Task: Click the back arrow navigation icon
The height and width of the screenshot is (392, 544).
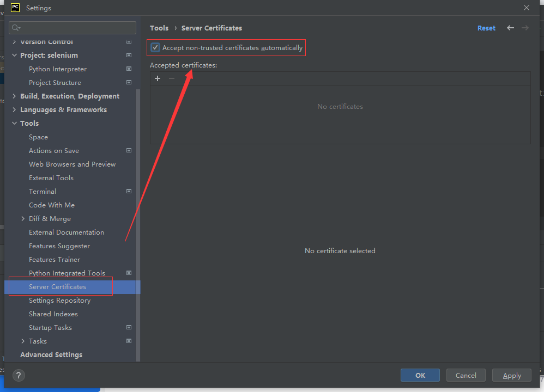Action: 510,28
